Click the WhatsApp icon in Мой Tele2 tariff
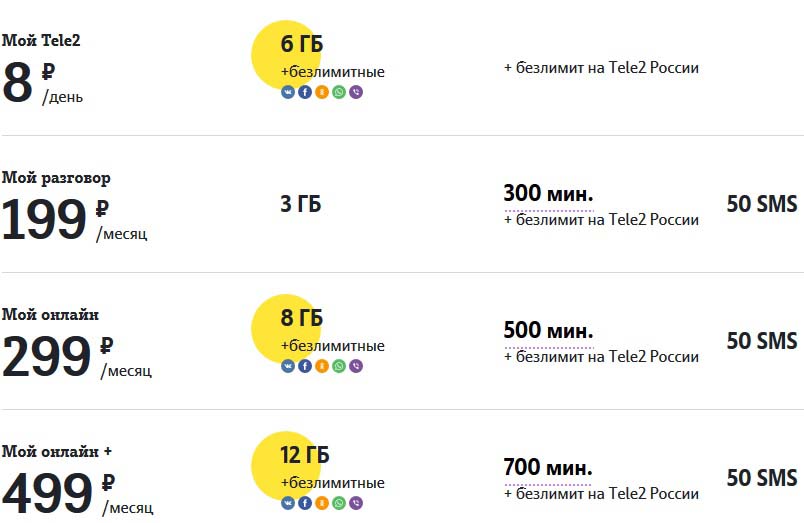This screenshot has width=804, height=523. 339,92
